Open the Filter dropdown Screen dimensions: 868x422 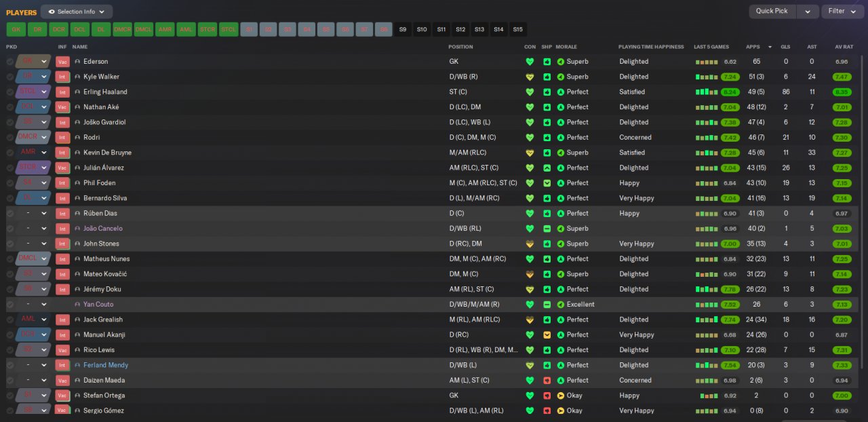[843, 12]
